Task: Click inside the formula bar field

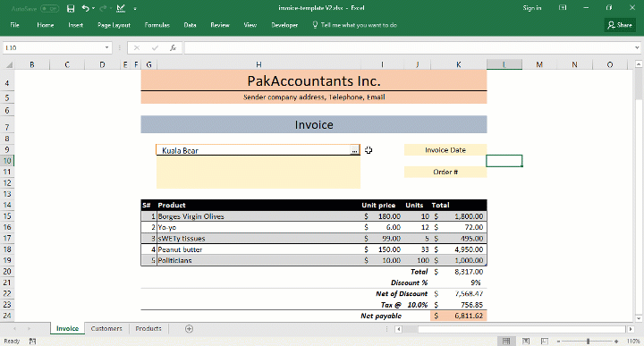Action: pyautogui.click(x=409, y=48)
